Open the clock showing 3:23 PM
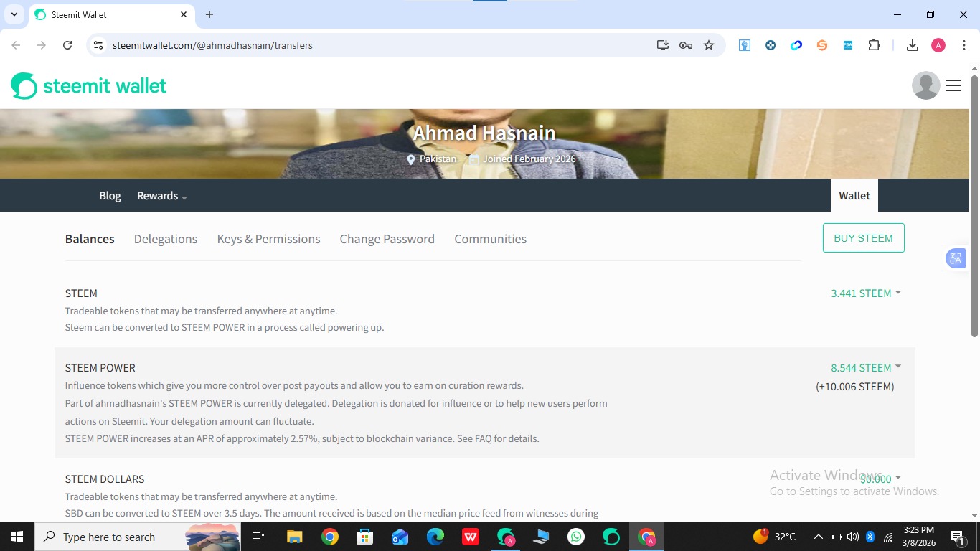 click(919, 537)
